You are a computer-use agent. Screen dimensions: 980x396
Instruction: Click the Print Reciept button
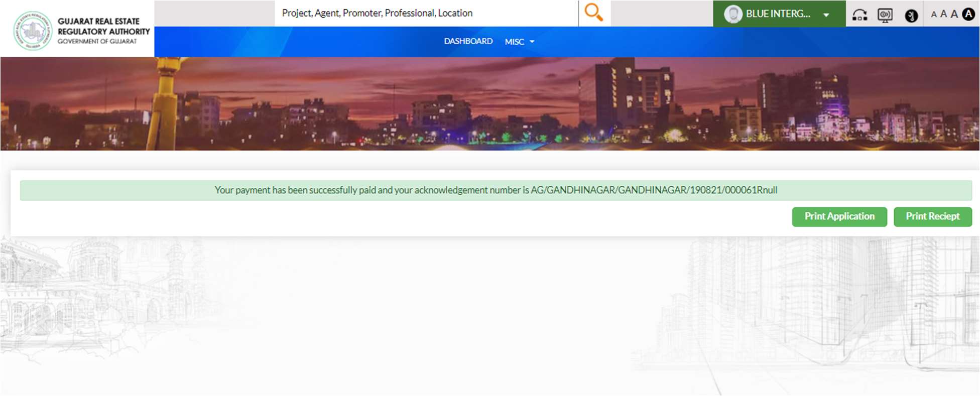tap(933, 216)
